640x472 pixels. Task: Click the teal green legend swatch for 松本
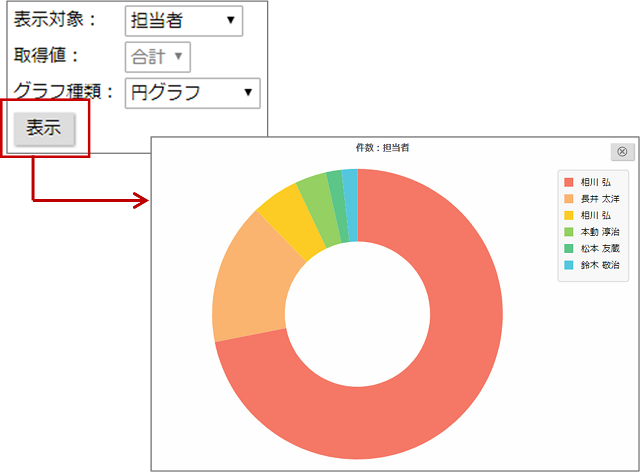(569, 248)
